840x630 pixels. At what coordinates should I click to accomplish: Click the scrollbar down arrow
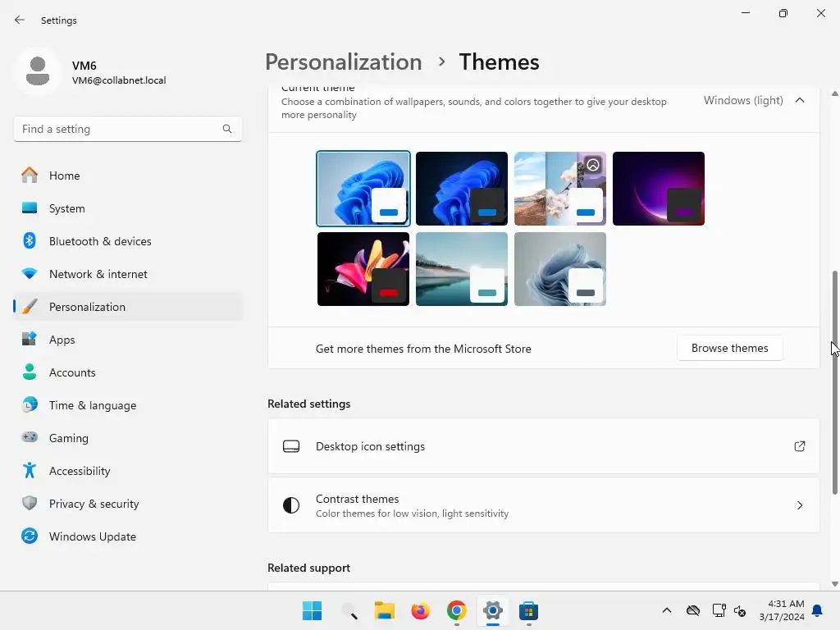(x=834, y=584)
